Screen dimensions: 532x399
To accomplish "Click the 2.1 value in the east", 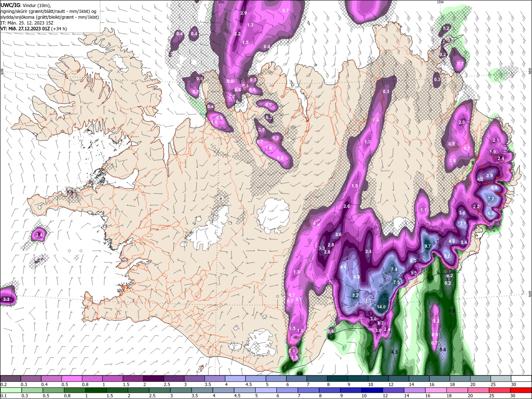I will click(495, 140).
